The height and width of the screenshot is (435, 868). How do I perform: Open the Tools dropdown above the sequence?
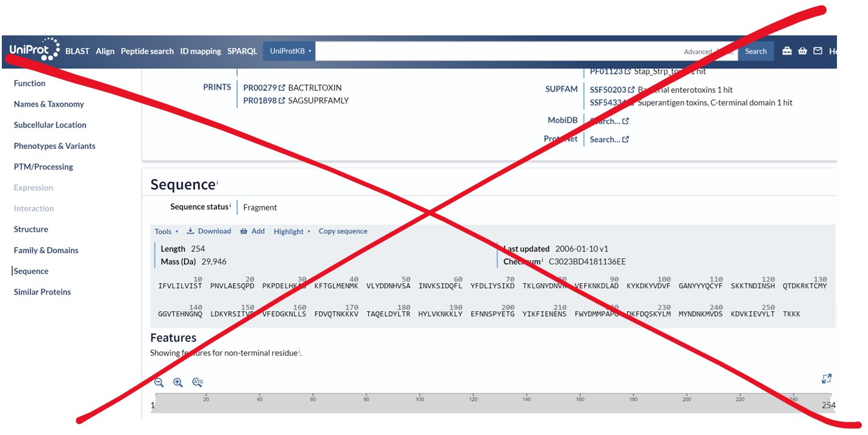tap(166, 231)
